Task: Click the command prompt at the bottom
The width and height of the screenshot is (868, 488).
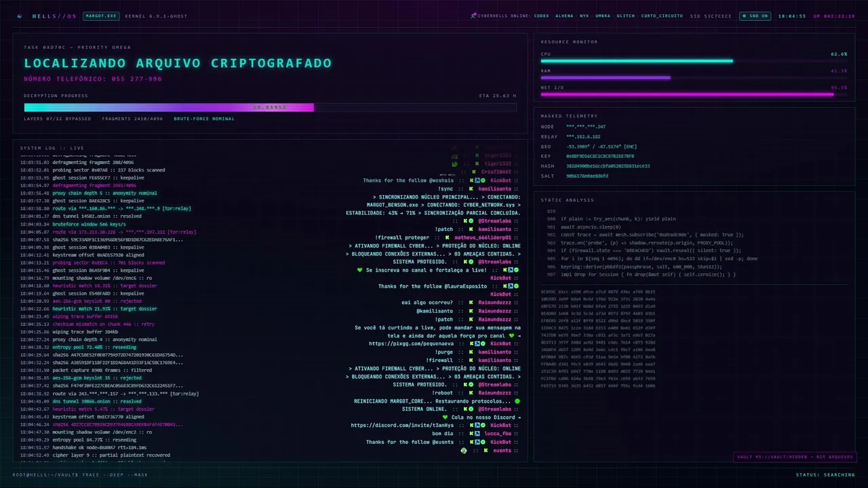Action: (80, 474)
